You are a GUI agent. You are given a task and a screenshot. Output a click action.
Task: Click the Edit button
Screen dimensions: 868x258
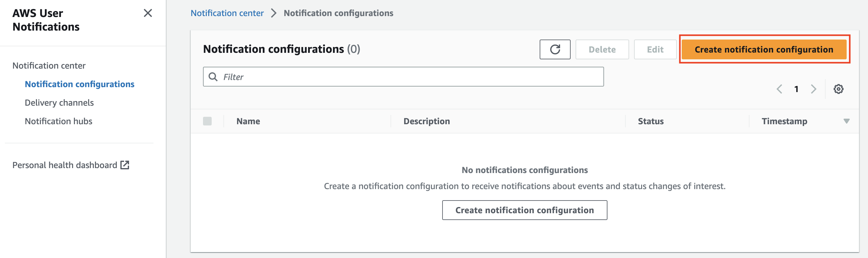pyautogui.click(x=655, y=49)
